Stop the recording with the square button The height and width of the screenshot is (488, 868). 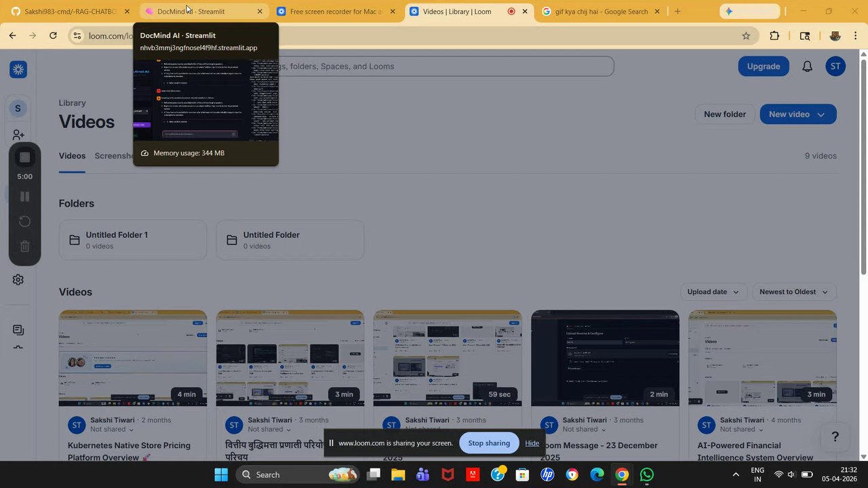pyautogui.click(x=24, y=157)
